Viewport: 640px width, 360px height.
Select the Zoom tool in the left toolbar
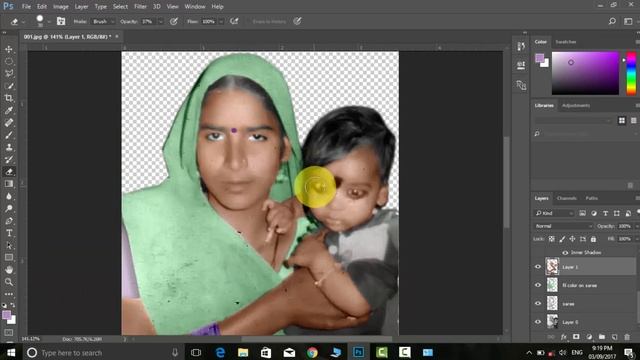[x=9, y=282]
